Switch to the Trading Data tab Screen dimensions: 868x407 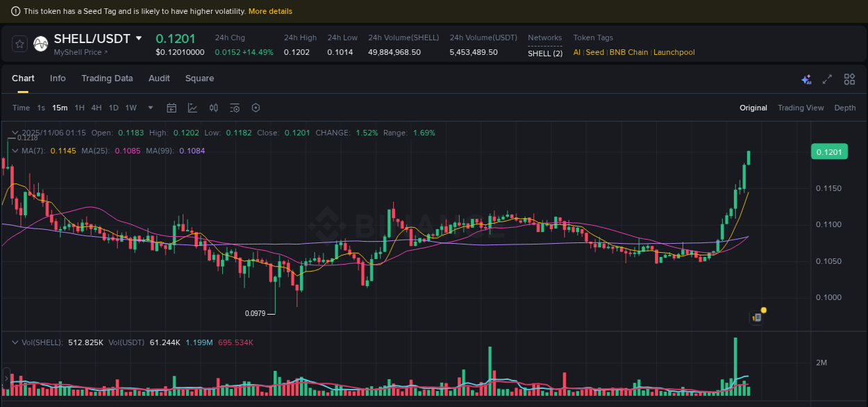[107, 78]
